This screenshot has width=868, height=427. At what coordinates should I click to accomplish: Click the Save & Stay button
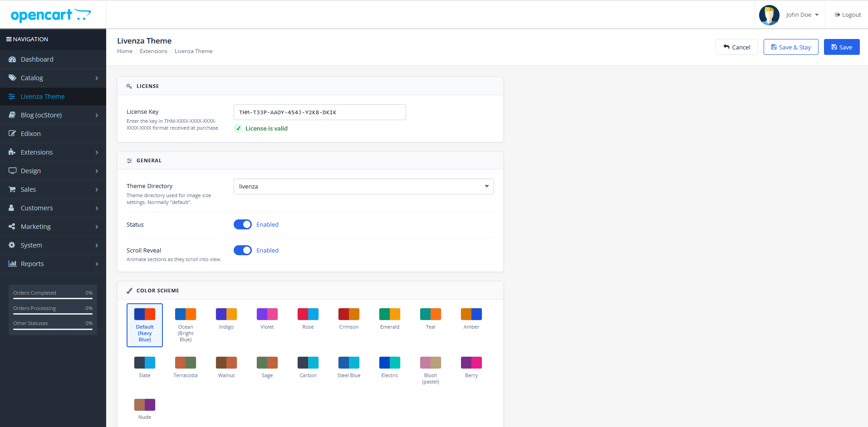pos(791,47)
